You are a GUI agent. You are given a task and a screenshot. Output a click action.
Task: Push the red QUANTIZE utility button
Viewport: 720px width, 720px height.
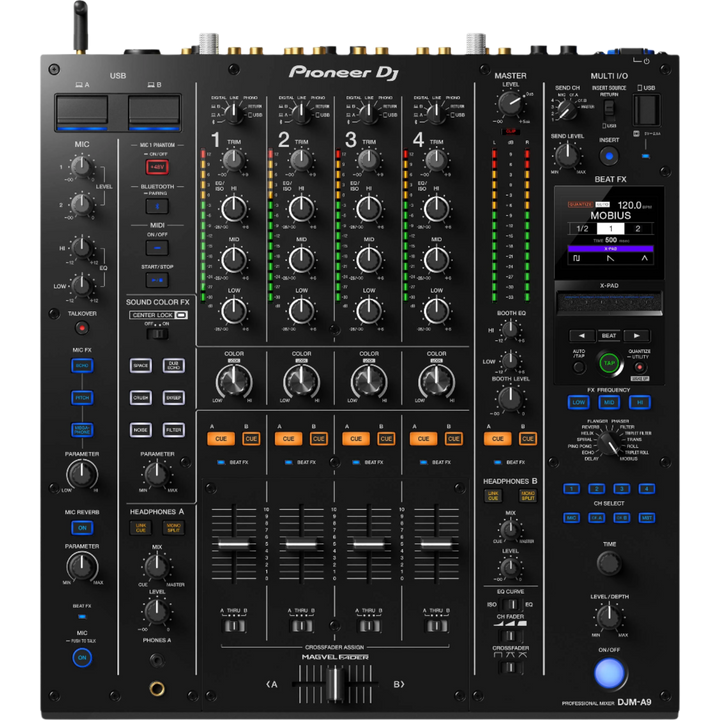click(639, 367)
